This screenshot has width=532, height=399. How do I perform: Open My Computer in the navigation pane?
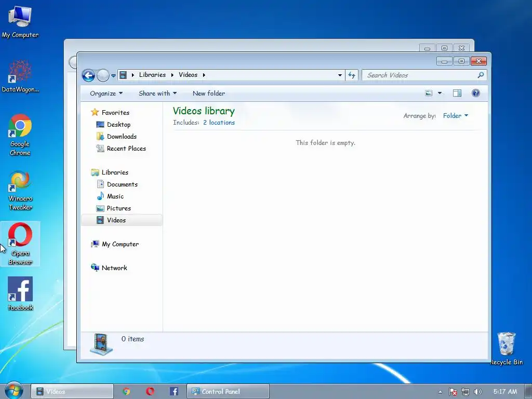120,244
